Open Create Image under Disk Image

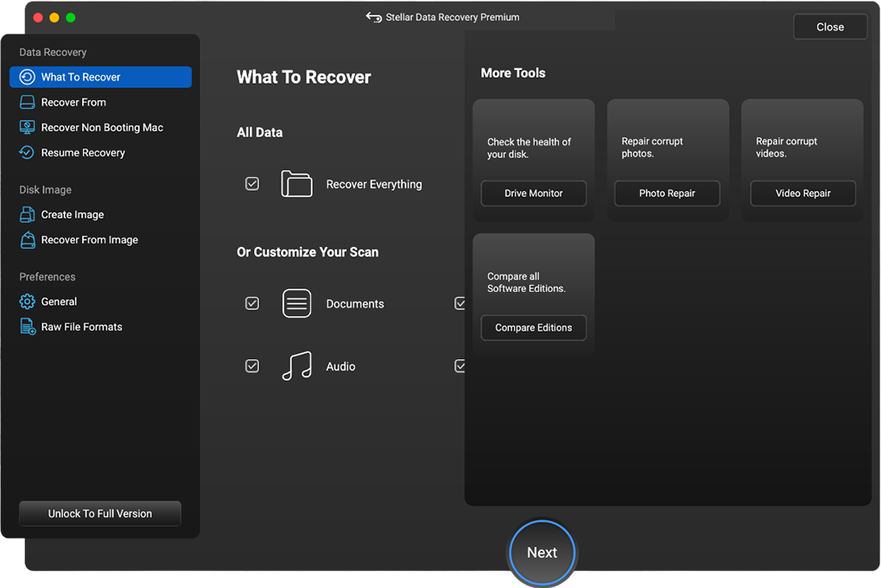100,214
